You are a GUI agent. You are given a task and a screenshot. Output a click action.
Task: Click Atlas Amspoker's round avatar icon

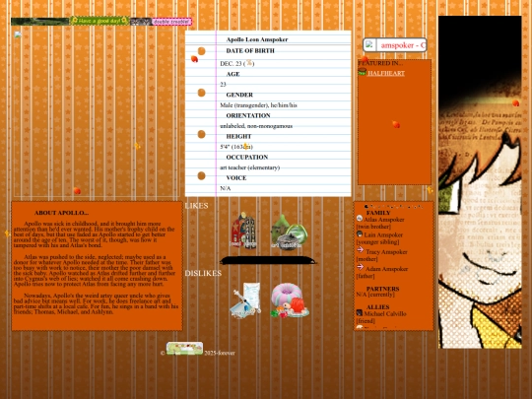click(x=360, y=218)
